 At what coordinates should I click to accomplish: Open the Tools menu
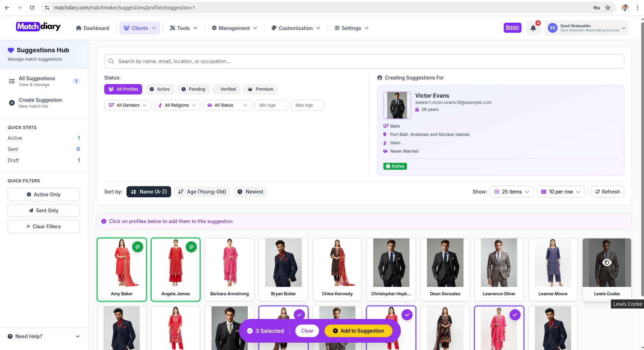tap(183, 28)
